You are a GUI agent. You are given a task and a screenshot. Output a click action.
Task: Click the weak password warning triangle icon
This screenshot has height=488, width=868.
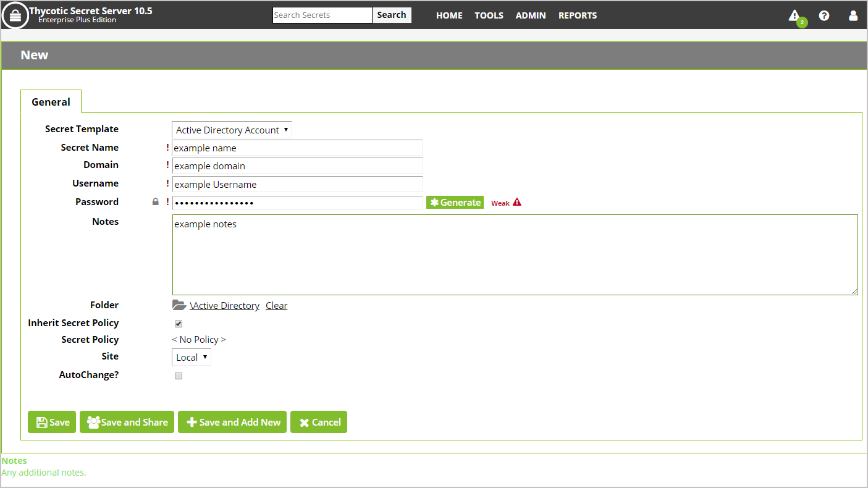[x=517, y=202]
